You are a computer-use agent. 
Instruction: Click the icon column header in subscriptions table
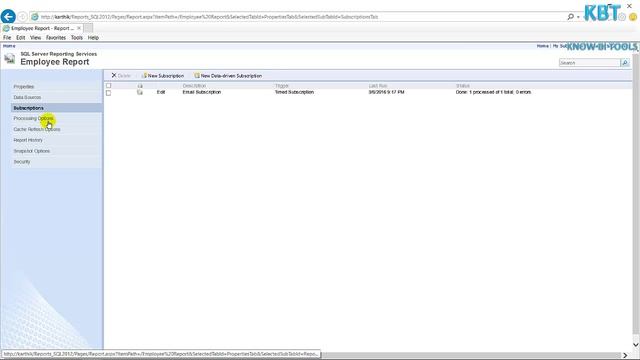[140, 86]
